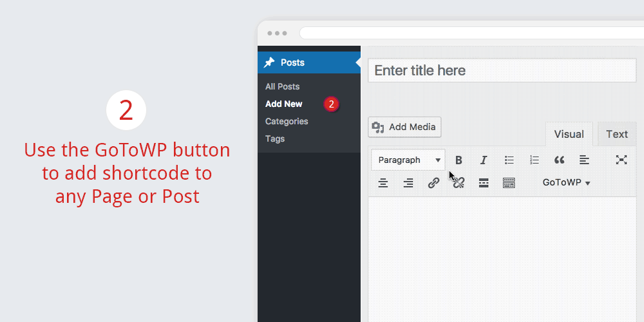The width and height of the screenshot is (644, 322).
Task: Align text left
Action: (585, 160)
